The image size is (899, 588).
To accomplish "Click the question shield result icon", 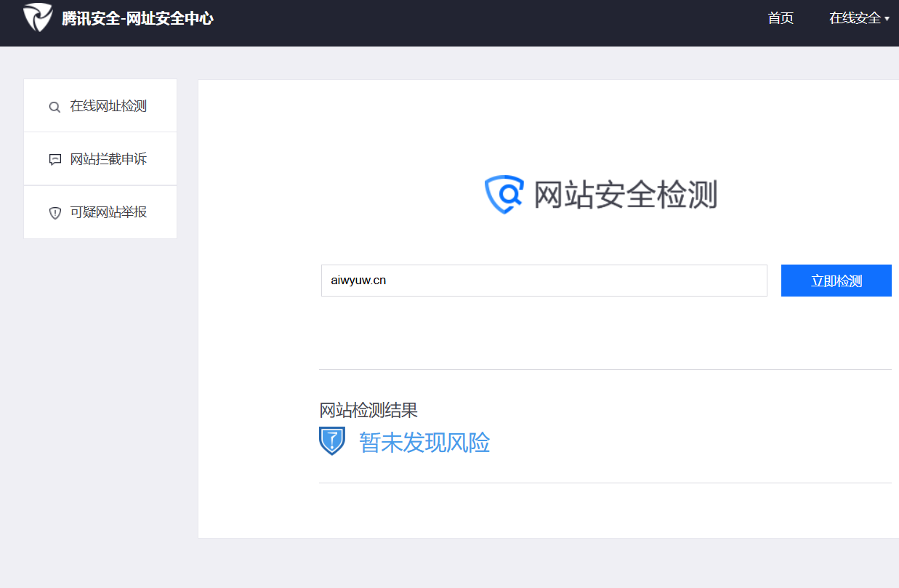I will pos(332,441).
